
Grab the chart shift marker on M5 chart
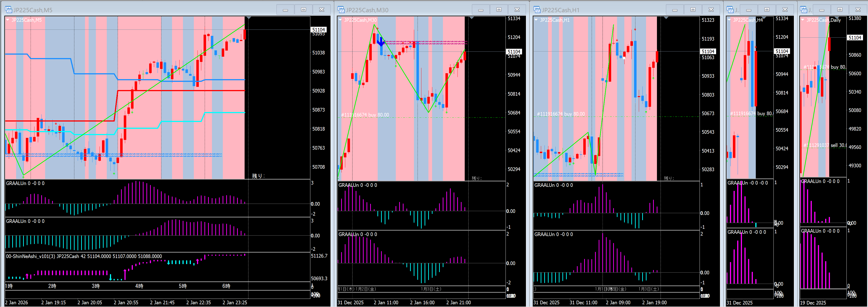(248, 17)
